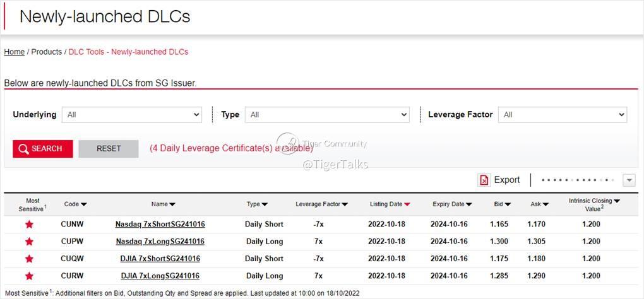The height and width of the screenshot is (299, 644).
Task: Select code CUPW cell
Action: pyautogui.click(x=72, y=242)
